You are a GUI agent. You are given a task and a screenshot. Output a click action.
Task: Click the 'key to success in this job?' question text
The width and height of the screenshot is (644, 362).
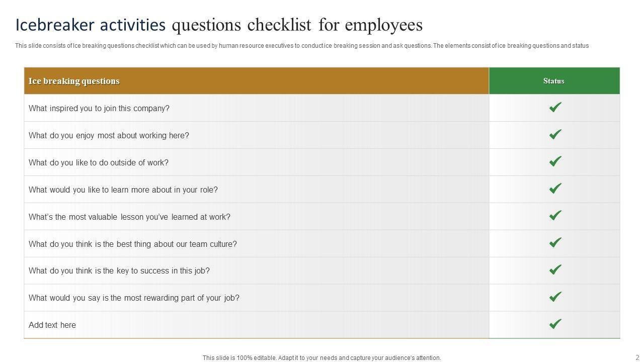coord(119,270)
